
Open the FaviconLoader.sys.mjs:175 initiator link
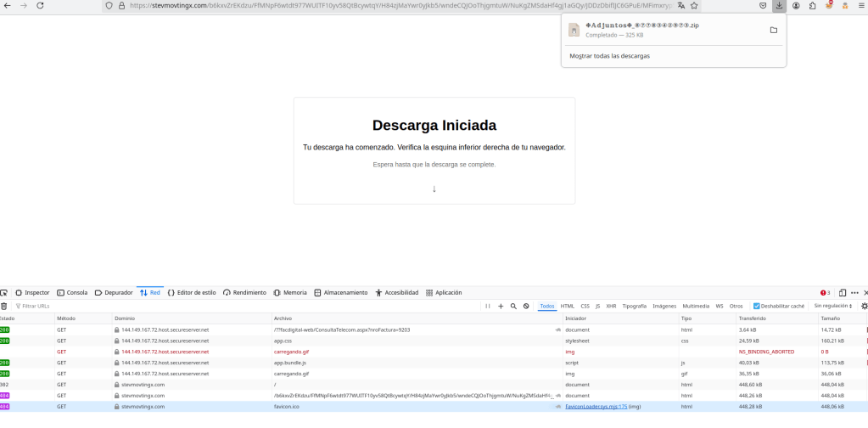coord(594,407)
